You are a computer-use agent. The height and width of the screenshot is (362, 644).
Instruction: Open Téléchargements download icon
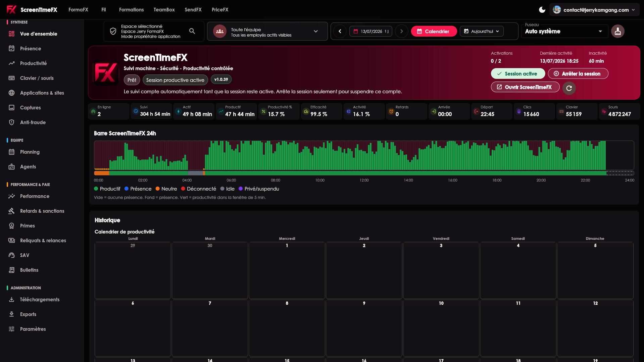click(x=12, y=300)
